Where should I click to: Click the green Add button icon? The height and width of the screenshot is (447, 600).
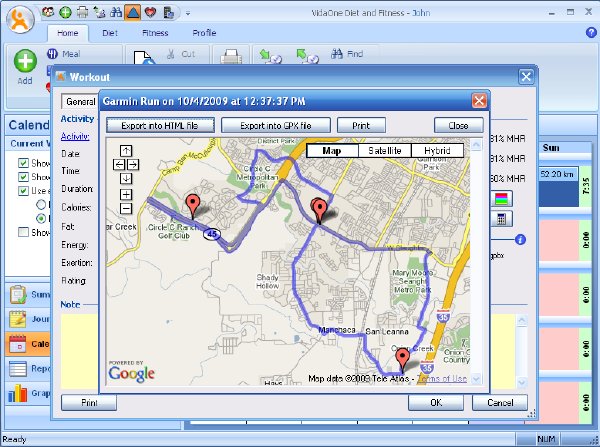pyautogui.click(x=25, y=61)
